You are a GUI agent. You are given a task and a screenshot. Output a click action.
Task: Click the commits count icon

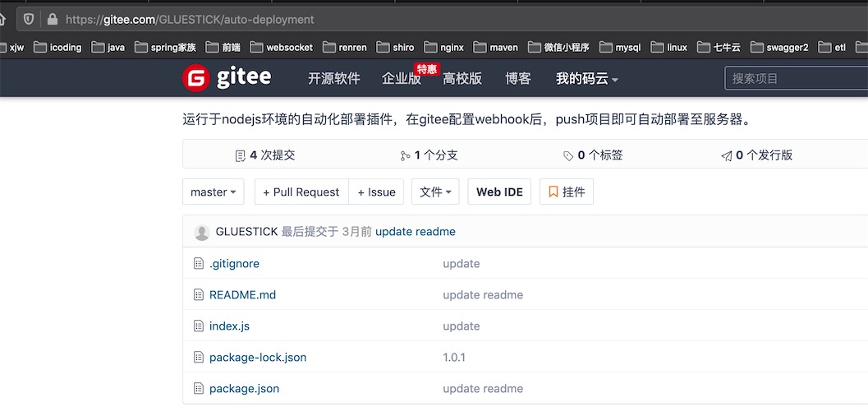point(241,155)
